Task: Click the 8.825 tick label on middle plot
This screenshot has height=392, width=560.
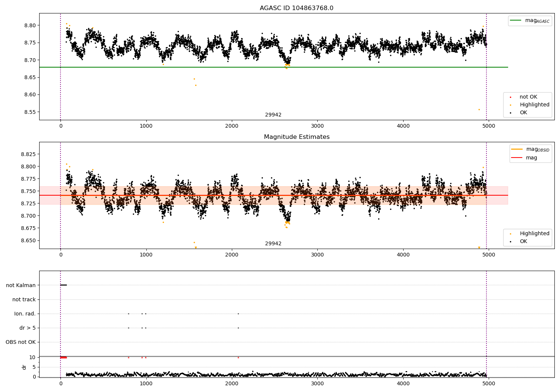Action: [29, 154]
